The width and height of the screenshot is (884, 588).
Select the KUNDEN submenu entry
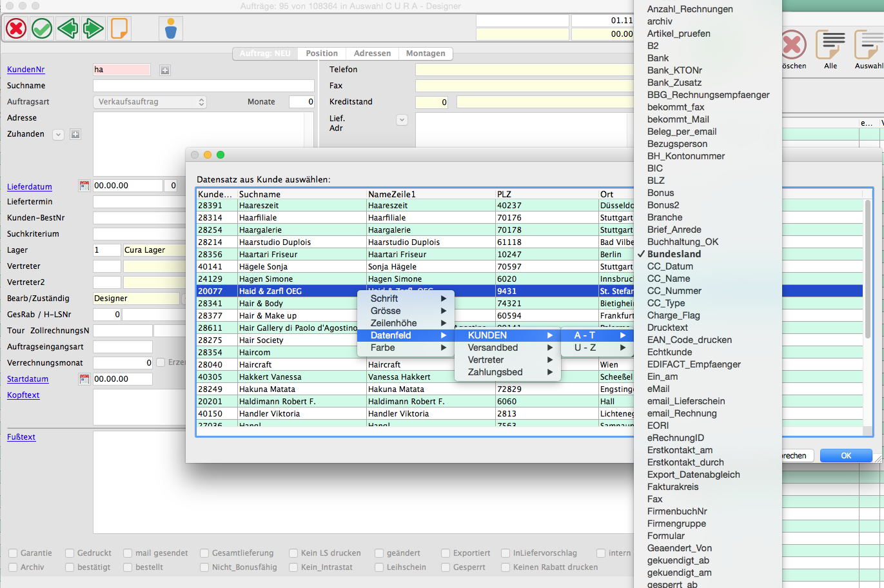coord(507,335)
